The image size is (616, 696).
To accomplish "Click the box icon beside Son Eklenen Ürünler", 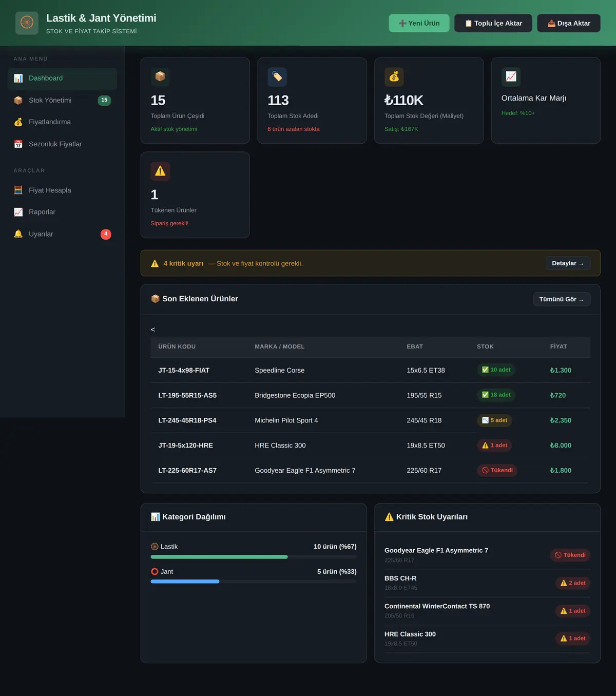I will tap(156, 299).
